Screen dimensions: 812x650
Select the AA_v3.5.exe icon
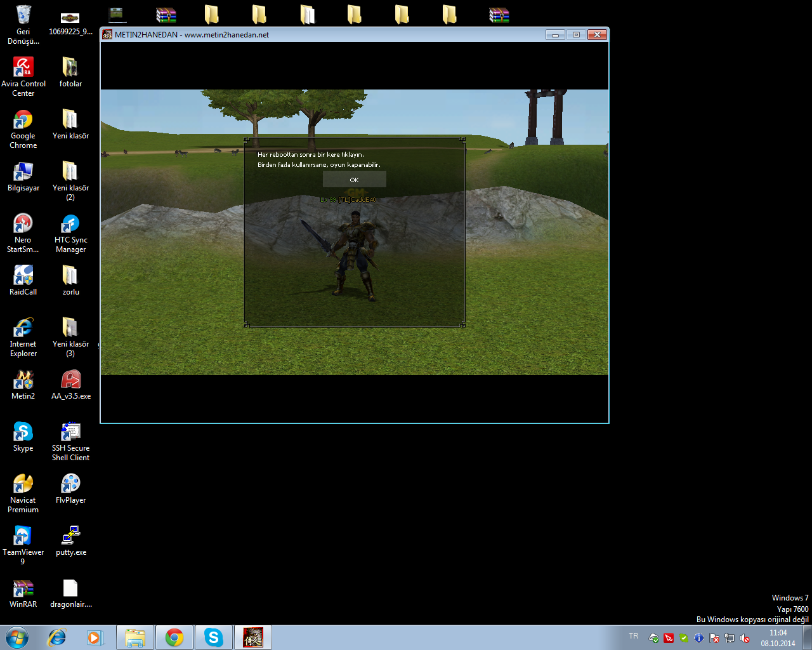pyautogui.click(x=71, y=384)
